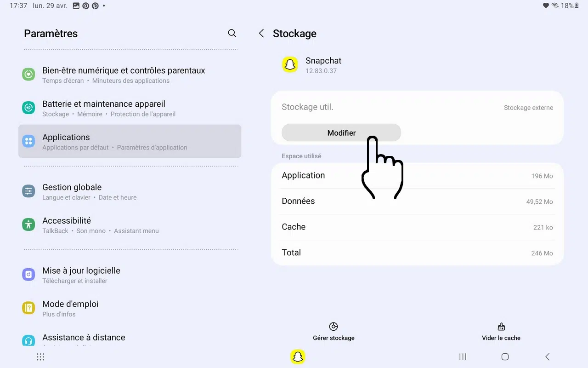Tap the 17:37 clock
This screenshot has height=368, width=588.
click(x=18, y=6)
